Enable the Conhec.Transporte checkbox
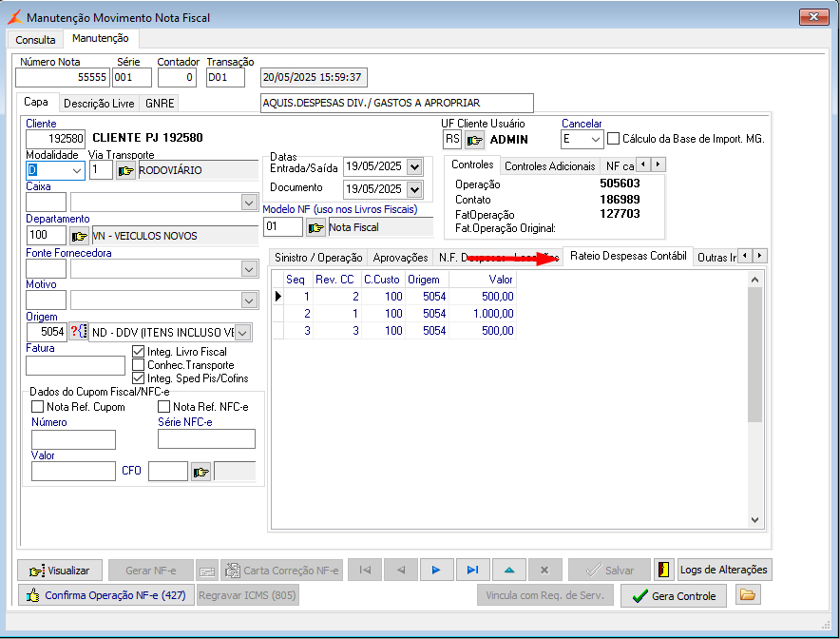Viewport: 840px width, 639px height. coord(139,365)
